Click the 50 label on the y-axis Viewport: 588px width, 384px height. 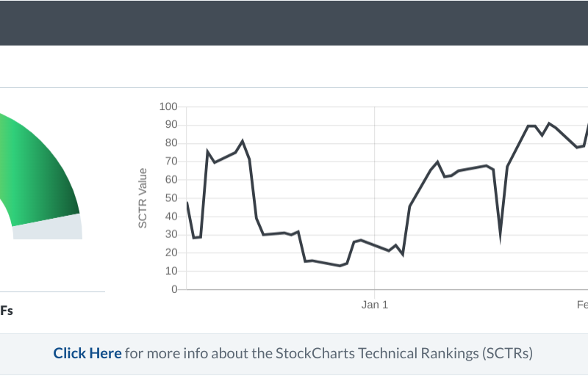171,198
